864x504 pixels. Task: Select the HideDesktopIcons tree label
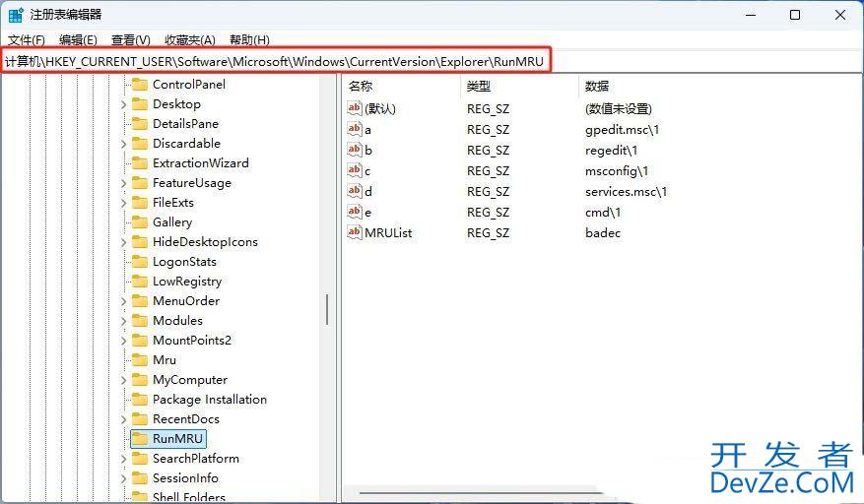point(205,242)
